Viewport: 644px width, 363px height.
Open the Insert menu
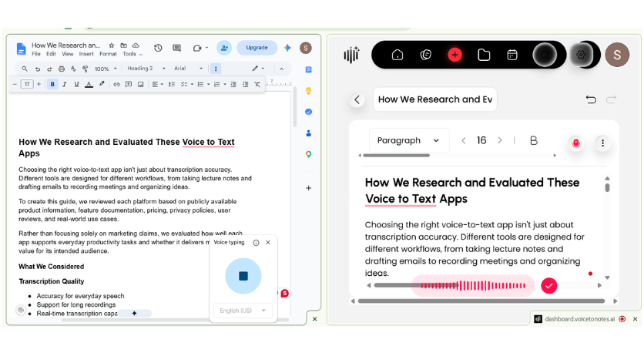click(x=86, y=54)
